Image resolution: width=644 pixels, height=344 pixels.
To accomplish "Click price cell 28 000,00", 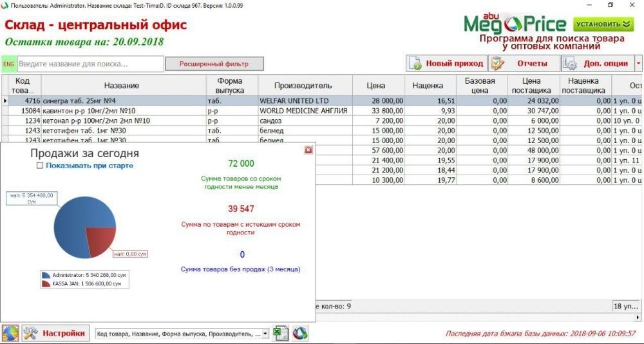I will coord(378,100).
